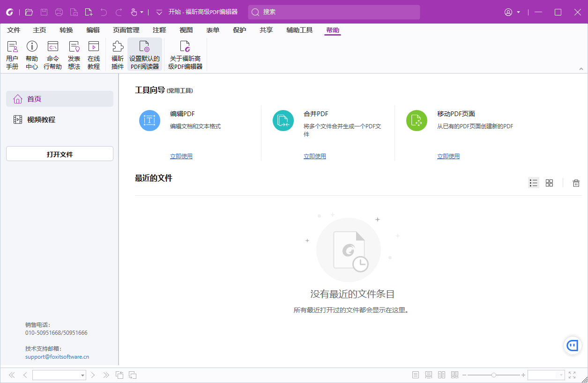588x383 pixels.
Task: Switch to the 转换 ribbon tab
Action: coord(66,30)
